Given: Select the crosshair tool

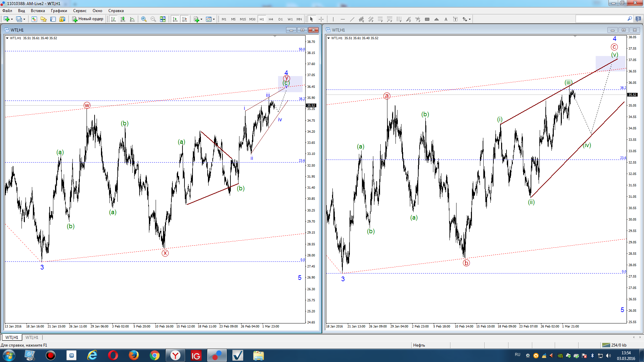Looking at the screenshot, I should coord(321,19).
